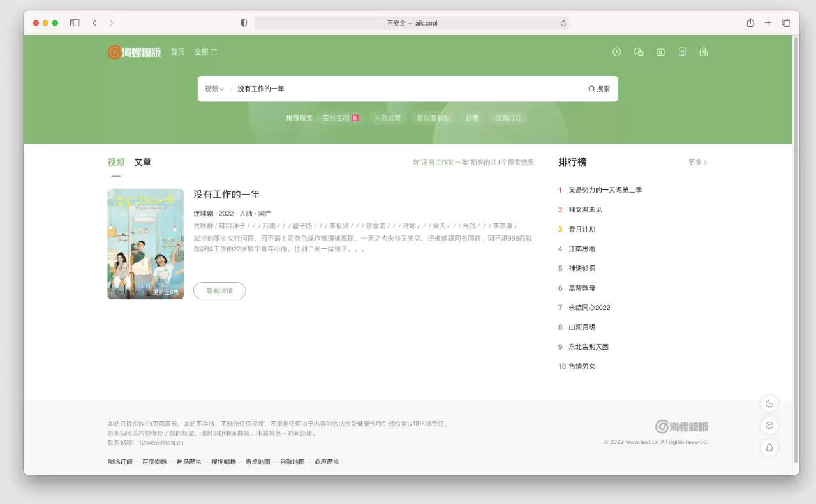Open ranking item 色情男女

pyautogui.click(x=582, y=367)
